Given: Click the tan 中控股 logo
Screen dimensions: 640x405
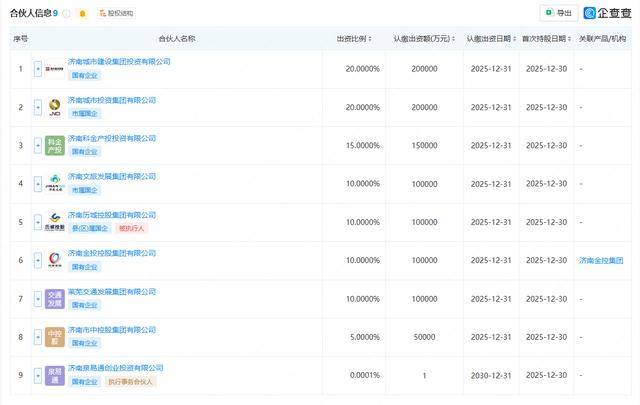Looking at the screenshot, I should [x=55, y=337].
